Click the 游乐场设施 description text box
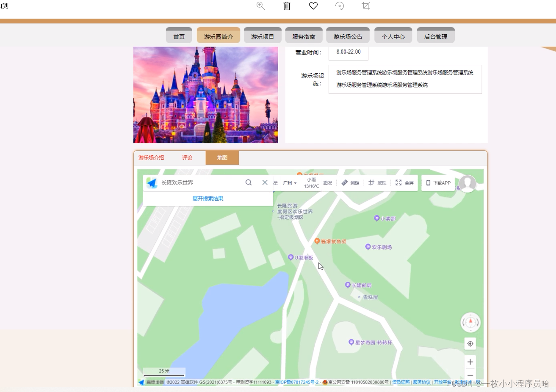Viewport: 556px width, 392px height. pyautogui.click(x=405, y=79)
